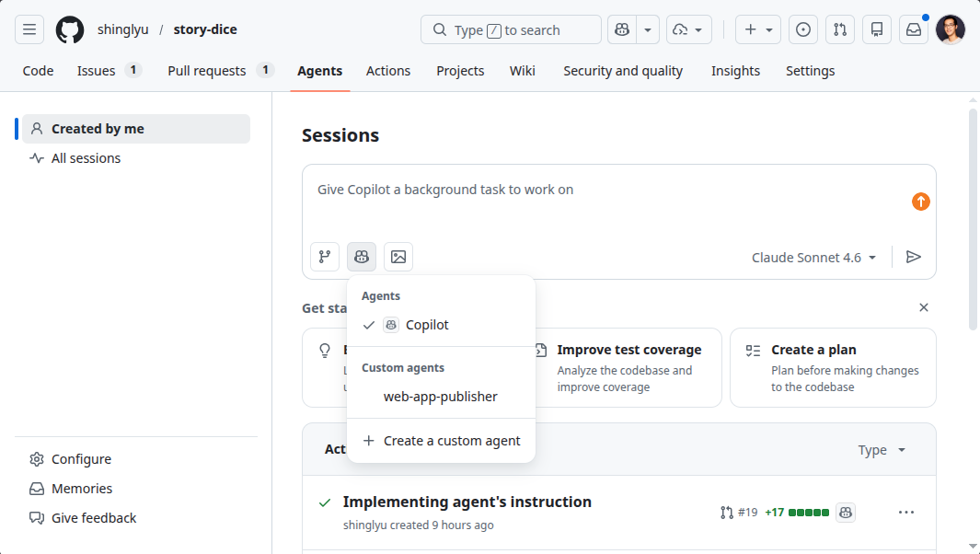The height and width of the screenshot is (554, 980).
Task: Toggle the agent picker Copilot button
Action: pyautogui.click(x=362, y=257)
